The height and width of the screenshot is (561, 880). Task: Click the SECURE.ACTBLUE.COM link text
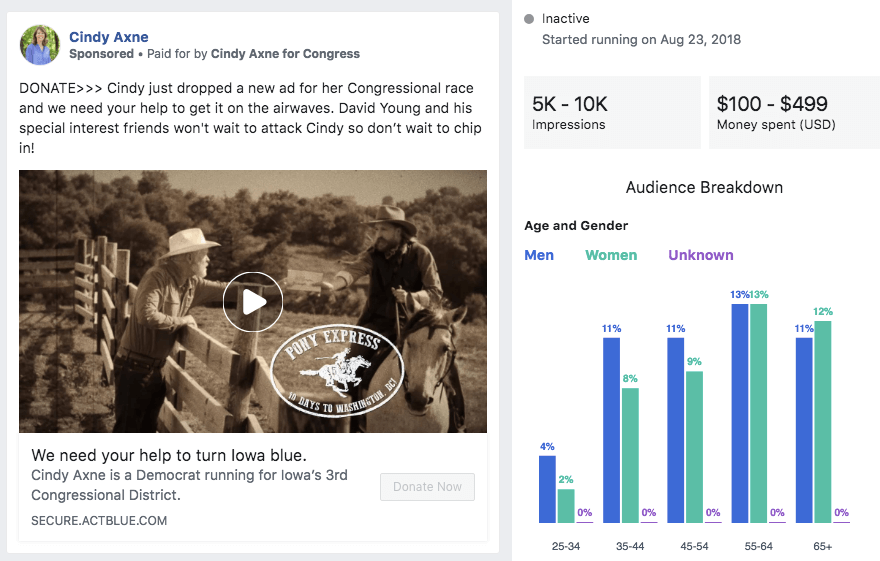click(99, 520)
